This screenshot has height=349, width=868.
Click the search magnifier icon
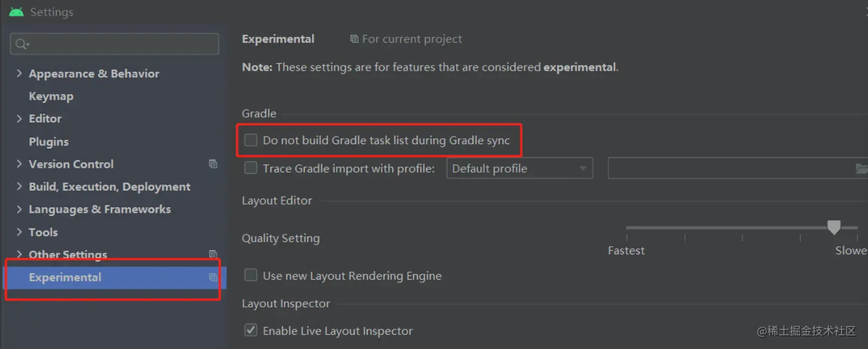22,44
